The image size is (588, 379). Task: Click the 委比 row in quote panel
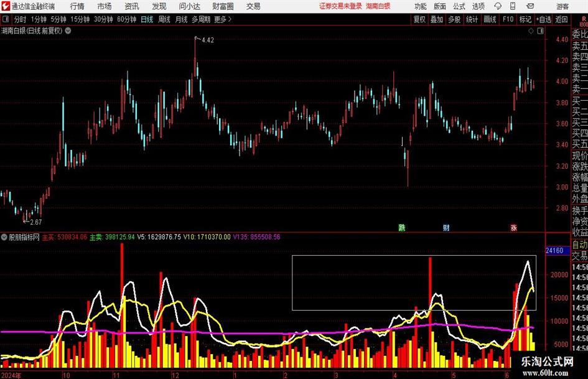[580, 34]
